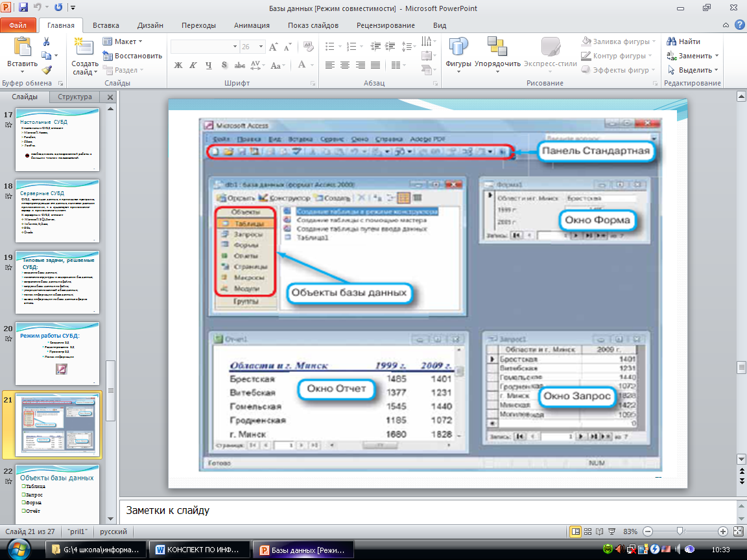Image resolution: width=747 pixels, height=560 pixels.
Task: Click the Найти find button
Action: (x=683, y=41)
